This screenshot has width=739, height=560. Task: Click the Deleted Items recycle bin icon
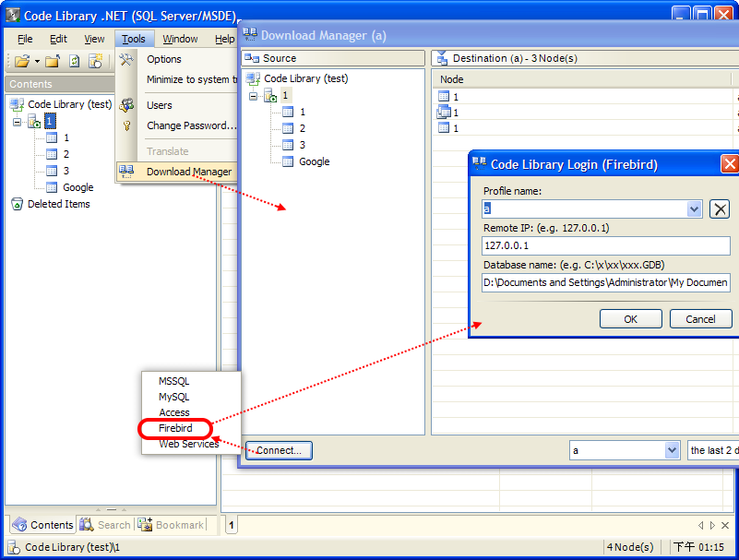click(17, 204)
